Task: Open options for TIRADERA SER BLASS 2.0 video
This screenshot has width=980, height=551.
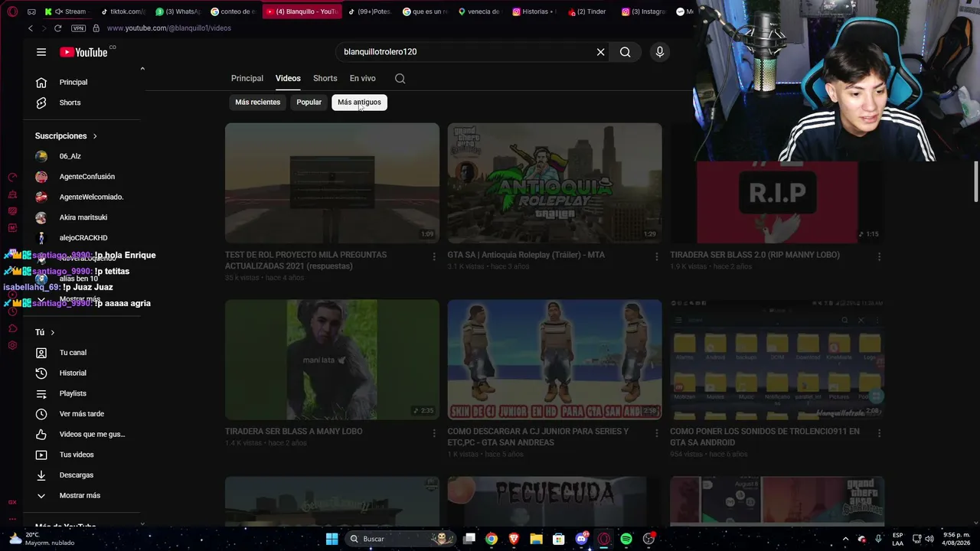Action: tap(879, 256)
